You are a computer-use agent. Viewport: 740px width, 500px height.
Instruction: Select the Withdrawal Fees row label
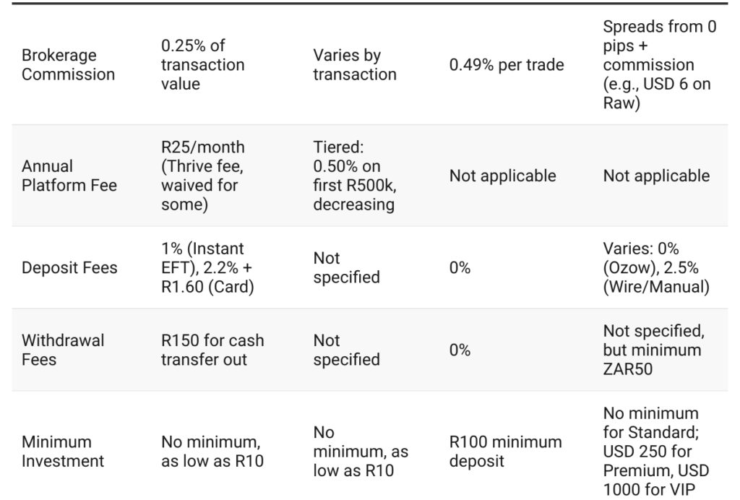coord(62,350)
